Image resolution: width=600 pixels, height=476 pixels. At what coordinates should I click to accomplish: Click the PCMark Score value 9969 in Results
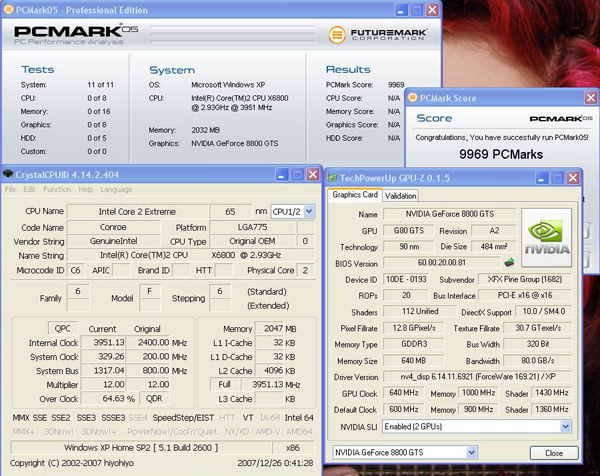pos(396,85)
